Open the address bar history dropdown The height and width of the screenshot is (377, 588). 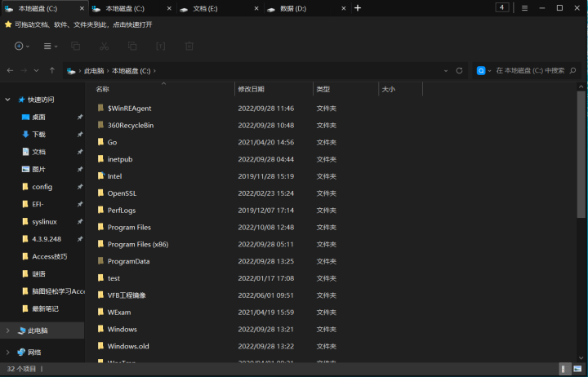tap(446, 70)
